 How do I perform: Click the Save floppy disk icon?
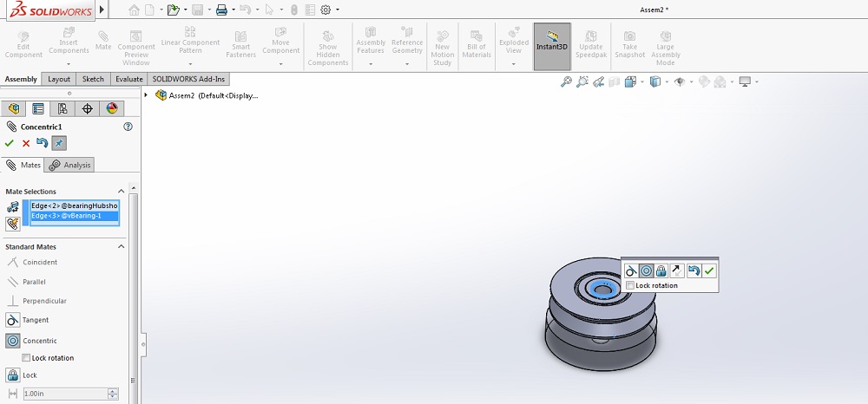(197, 10)
